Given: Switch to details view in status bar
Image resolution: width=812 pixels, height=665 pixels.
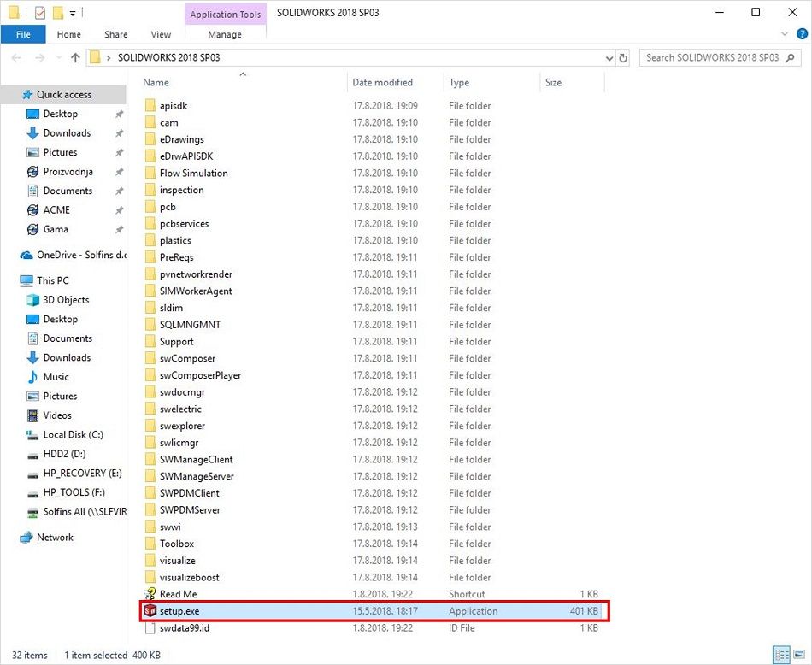Looking at the screenshot, I should 780,655.
